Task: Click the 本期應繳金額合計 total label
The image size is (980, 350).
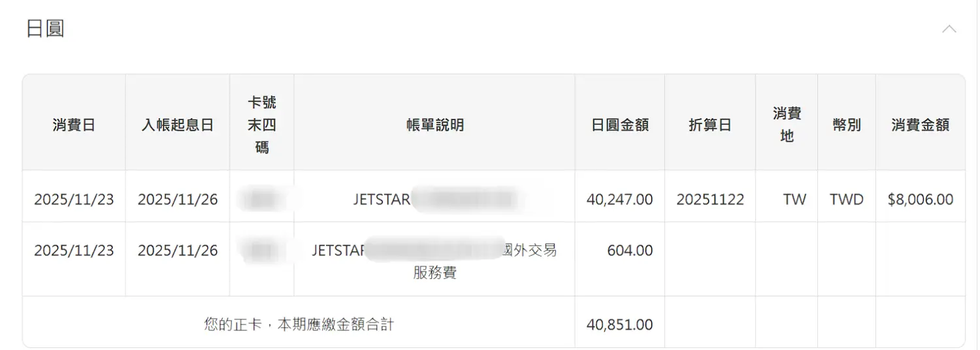Action: point(299,324)
